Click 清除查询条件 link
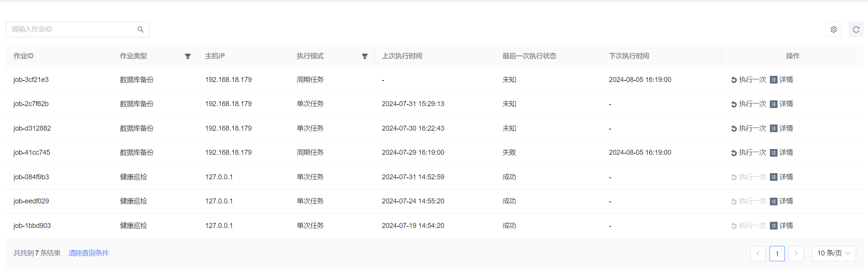868x272 pixels. 89,253
